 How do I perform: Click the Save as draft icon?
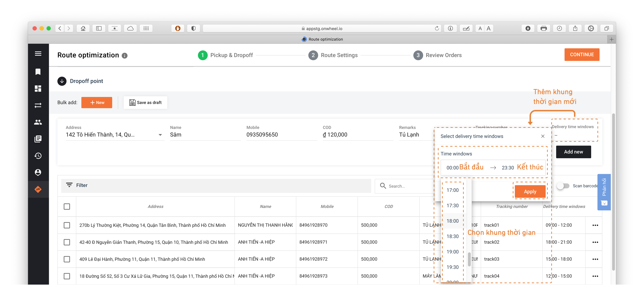coord(132,102)
